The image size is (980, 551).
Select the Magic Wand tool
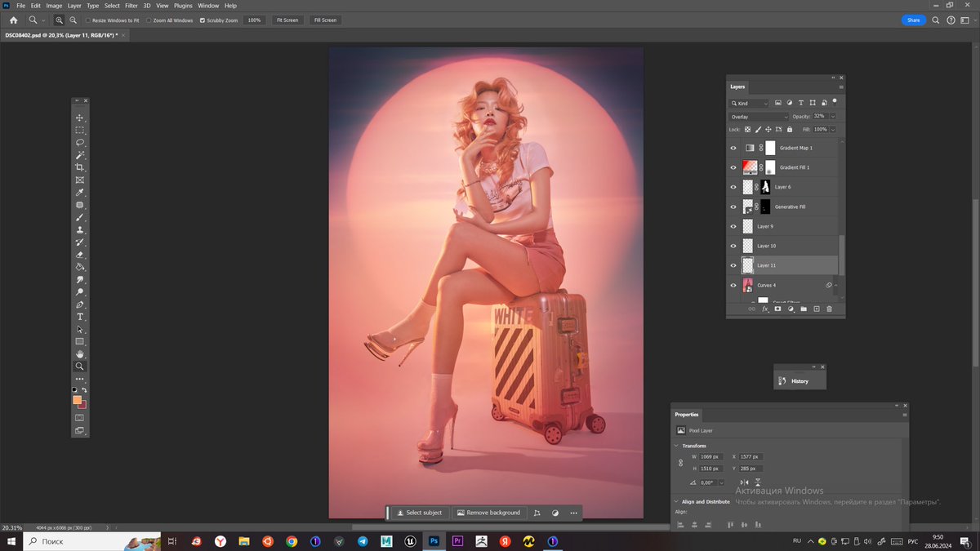(80, 155)
